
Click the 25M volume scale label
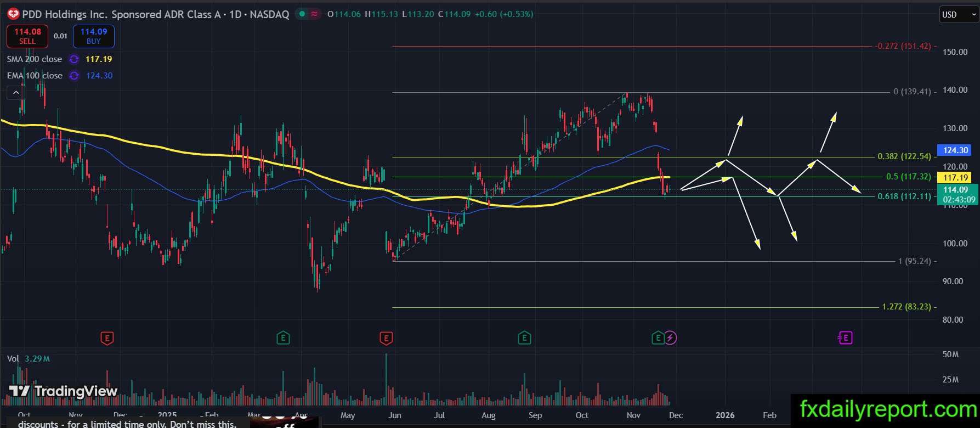coord(951,380)
